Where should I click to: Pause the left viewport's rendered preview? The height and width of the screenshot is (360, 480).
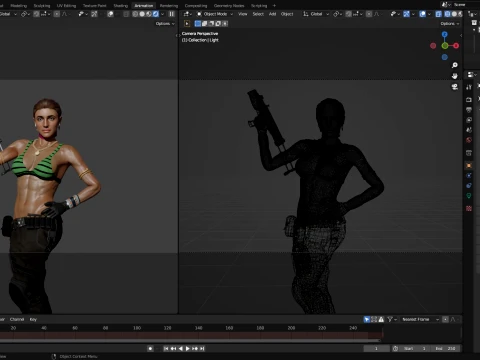[x=171, y=14]
